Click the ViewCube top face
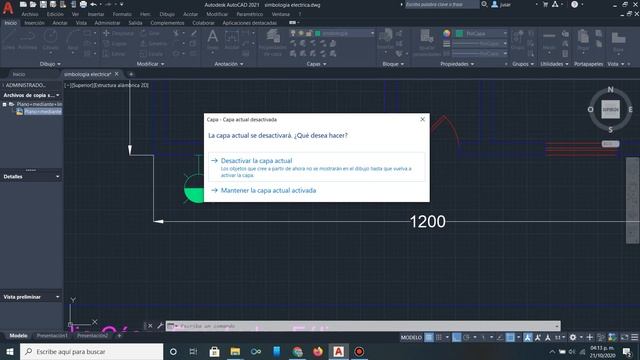 coord(611,109)
